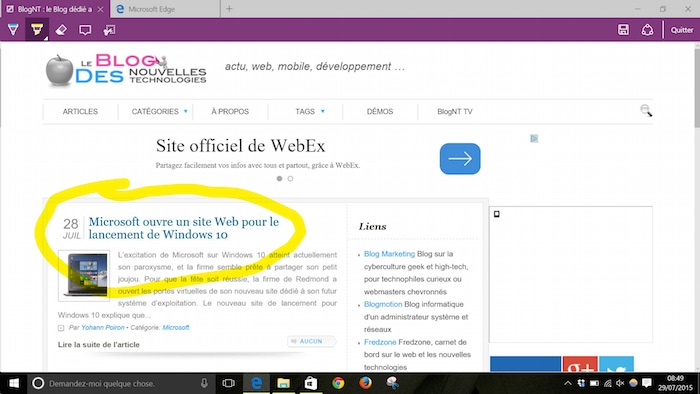Show hidden system tray icons

click(x=567, y=383)
